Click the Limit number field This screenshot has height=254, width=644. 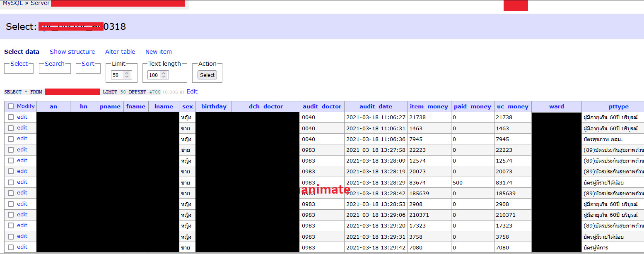click(118, 75)
